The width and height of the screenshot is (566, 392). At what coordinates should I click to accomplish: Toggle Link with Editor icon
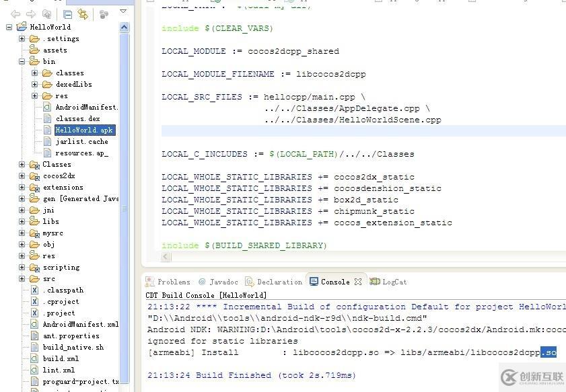83,14
